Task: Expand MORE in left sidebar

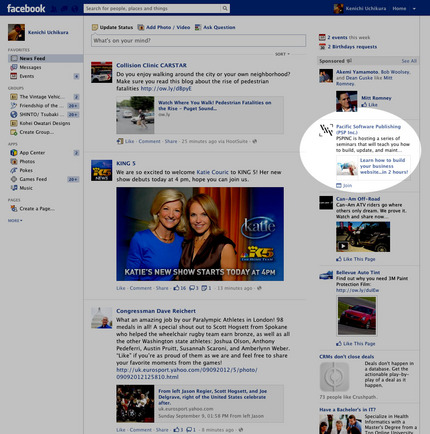Action: tap(15, 221)
